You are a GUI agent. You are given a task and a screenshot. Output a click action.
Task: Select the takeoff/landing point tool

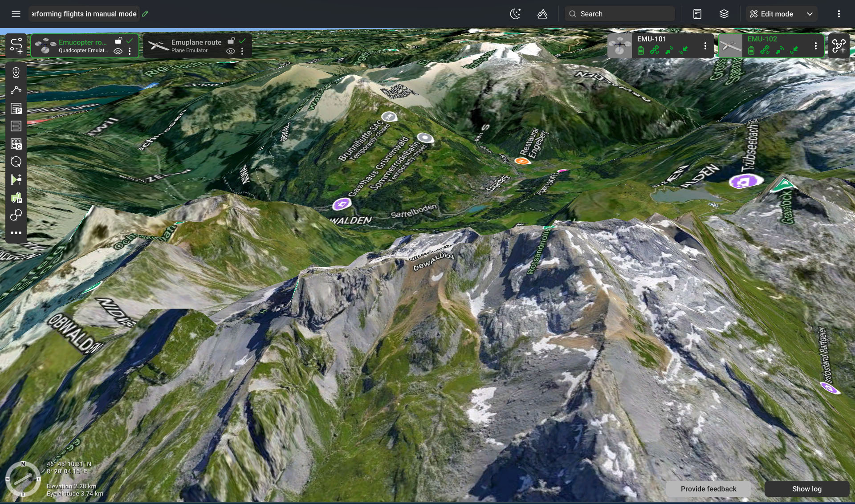coord(16,179)
